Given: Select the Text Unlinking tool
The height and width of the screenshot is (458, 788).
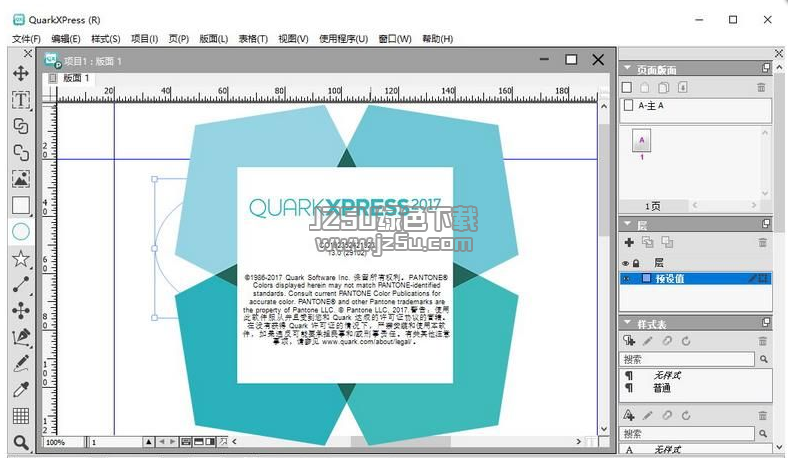Looking at the screenshot, I should click(x=21, y=152).
